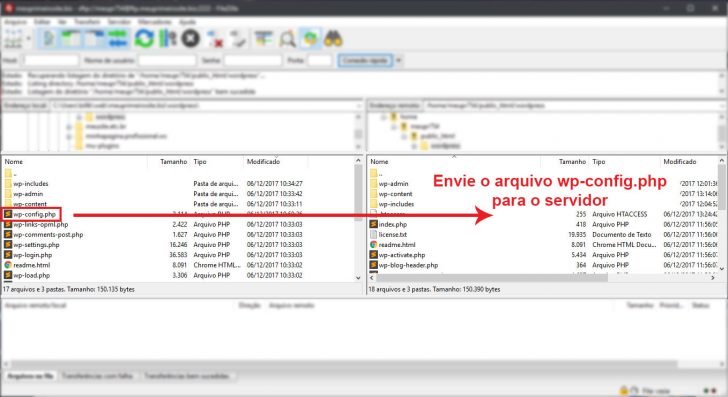This screenshot has width=728, height=397.
Task: Click the Conexão rápida button
Action: click(x=365, y=60)
